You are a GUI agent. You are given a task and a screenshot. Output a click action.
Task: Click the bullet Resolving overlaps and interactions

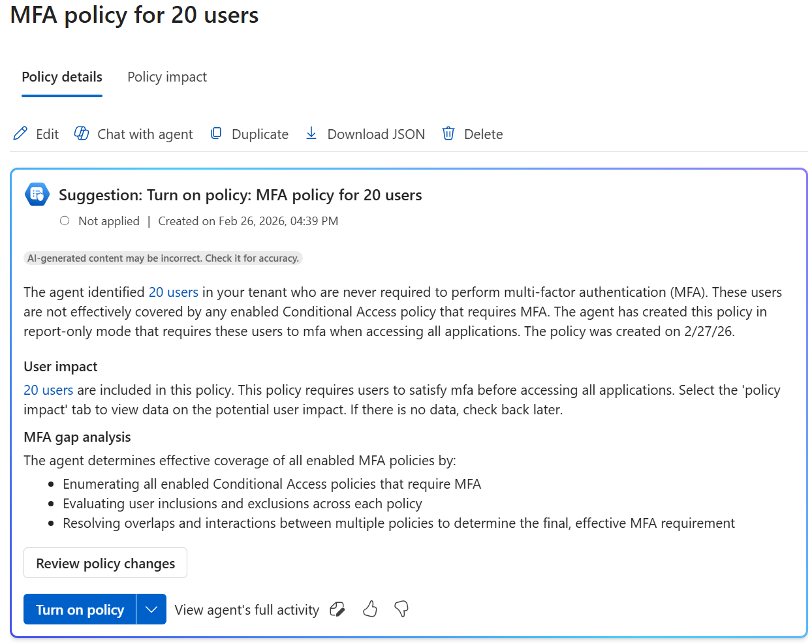pos(399,523)
